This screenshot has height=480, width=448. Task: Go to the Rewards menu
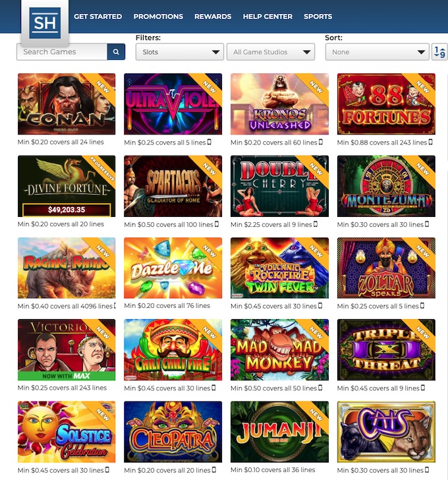pyautogui.click(x=213, y=16)
